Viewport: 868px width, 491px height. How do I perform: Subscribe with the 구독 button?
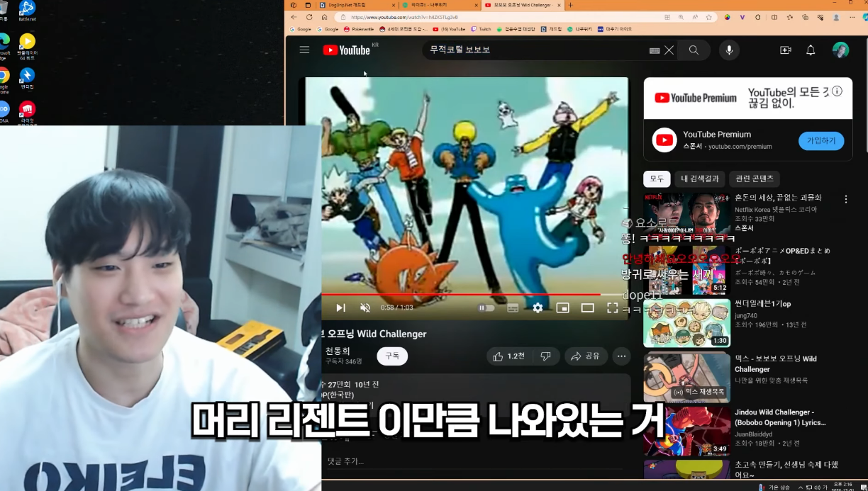[x=392, y=356]
